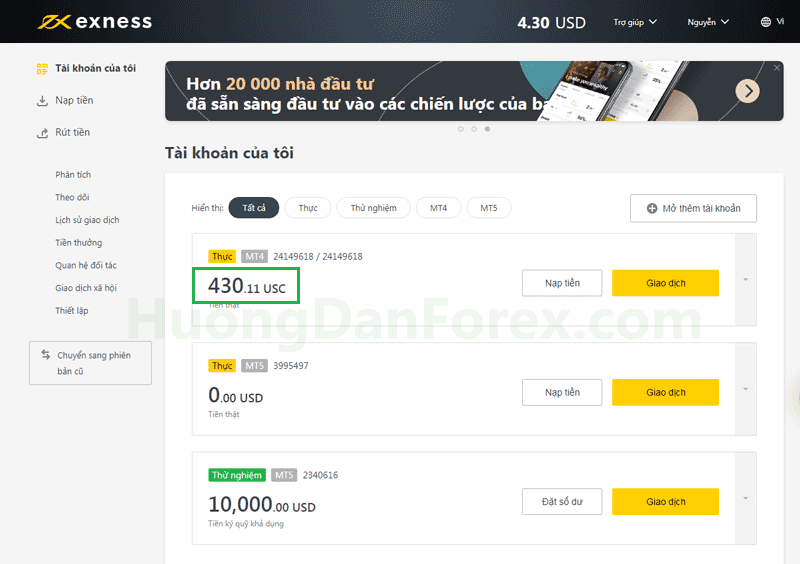The width and height of the screenshot is (800, 564).
Task: Click Giao dịch for MT5 3995497 account
Action: pyautogui.click(x=665, y=393)
